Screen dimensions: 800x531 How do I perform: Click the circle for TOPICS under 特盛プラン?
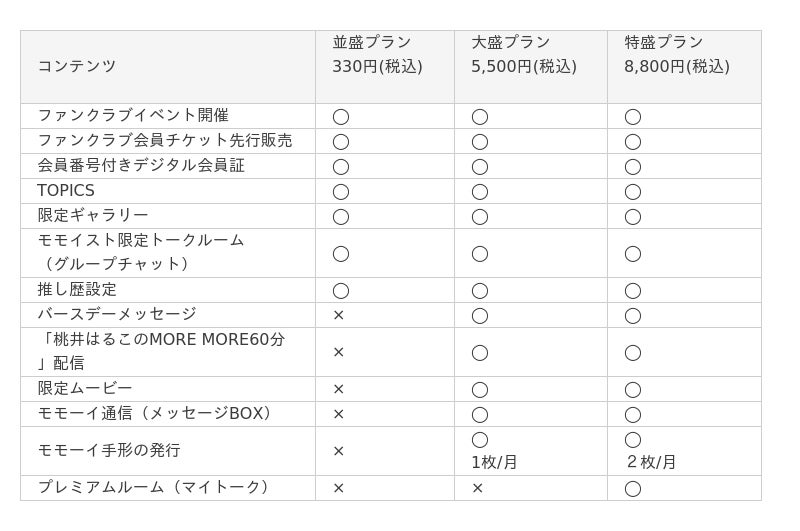633,192
